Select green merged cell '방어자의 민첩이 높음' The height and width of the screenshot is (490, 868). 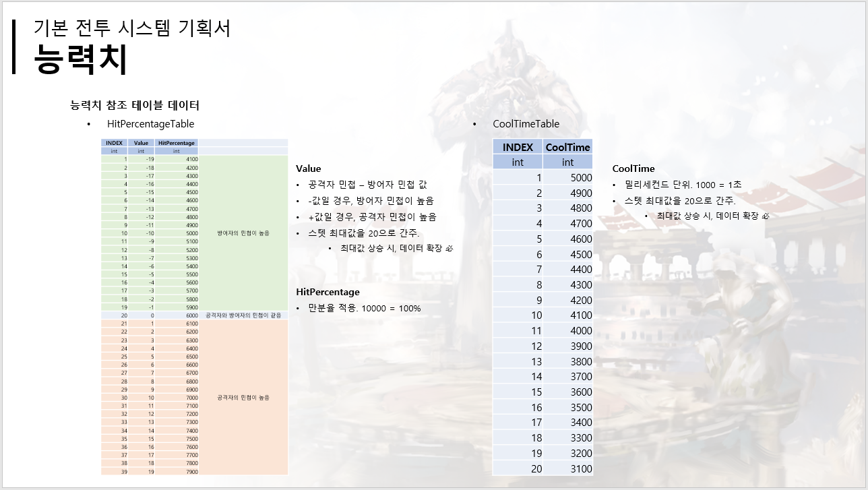243,233
